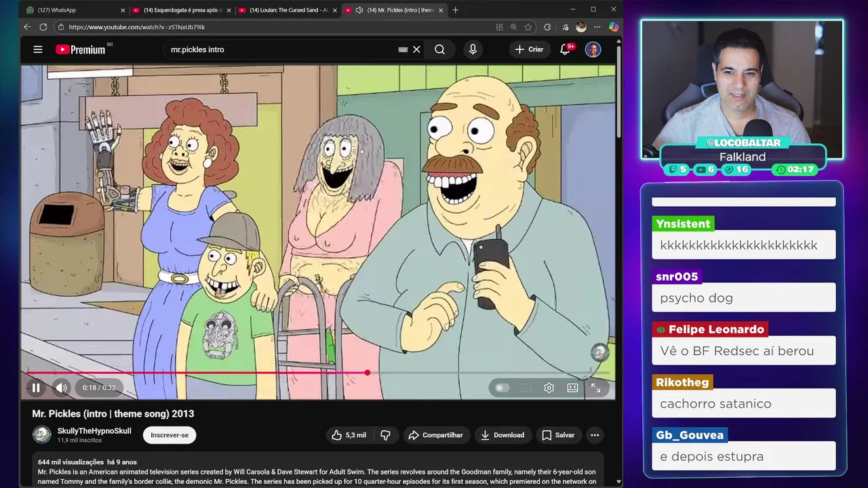
Task: Open the apps icon in the address bar
Action: pyautogui.click(x=500, y=27)
